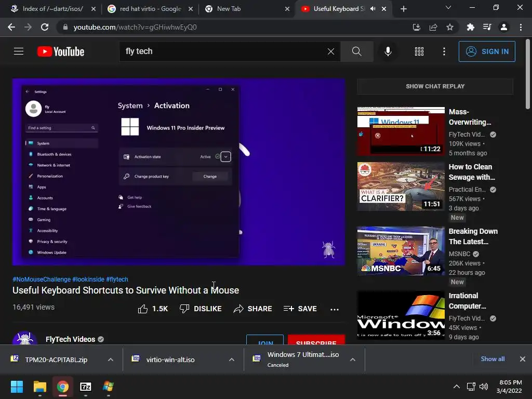
Task: Open MSNBC Breaking Down video thumbnail
Action: coord(401,251)
